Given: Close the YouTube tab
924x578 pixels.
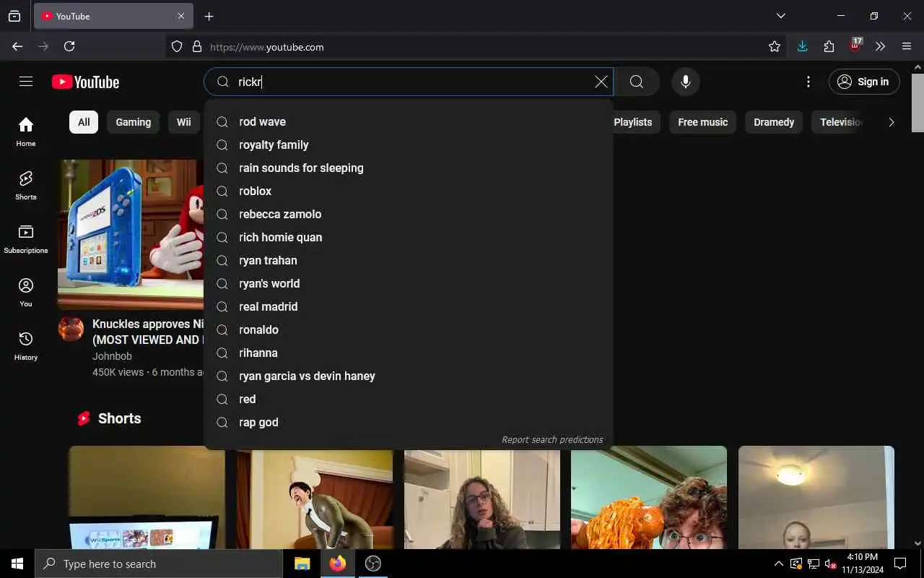Looking at the screenshot, I should point(181,16).
